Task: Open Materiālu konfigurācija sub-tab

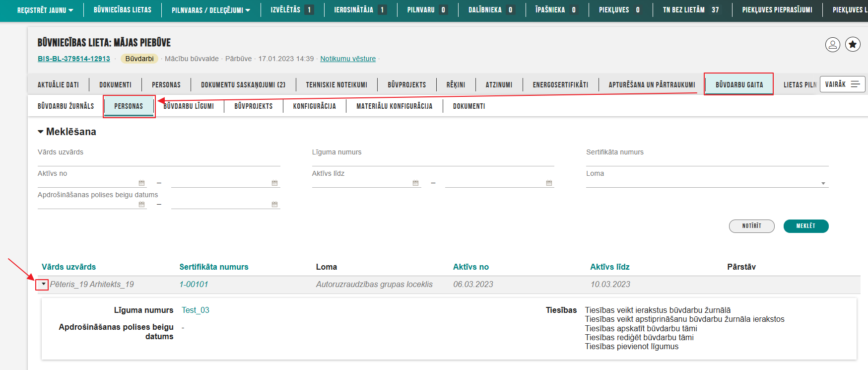Action: (x=395, y=106)
